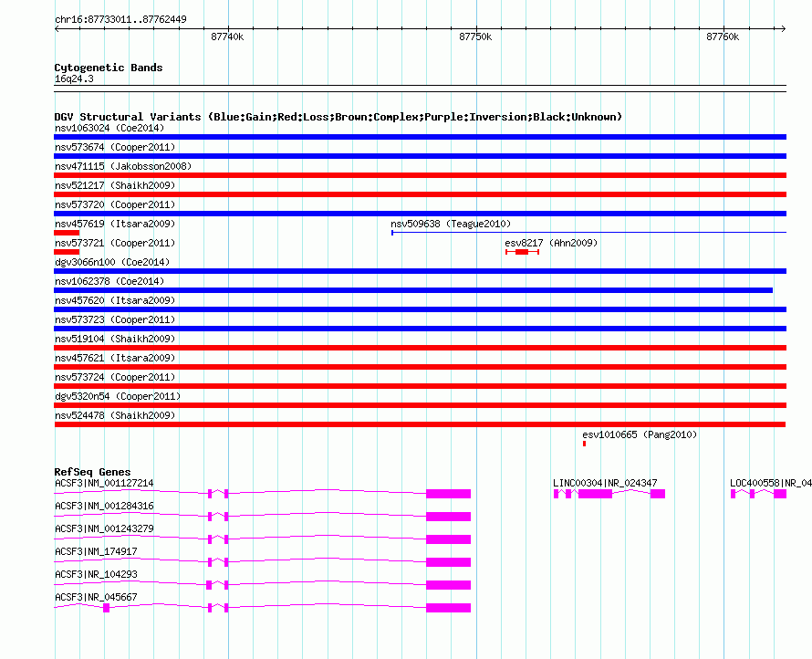Image resolution: width=812 pixels, height=659 pixels.
Task: Click the nsv457620 (Itsara2009) label
Action: point(115,300)
